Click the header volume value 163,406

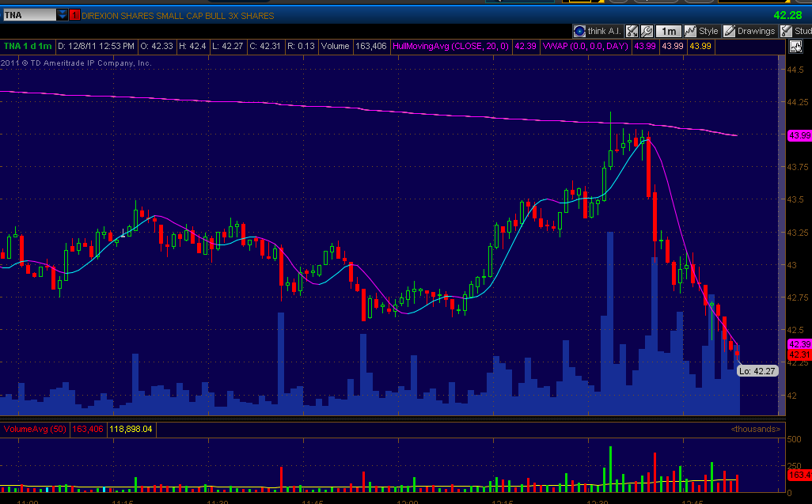pos(371,46)
